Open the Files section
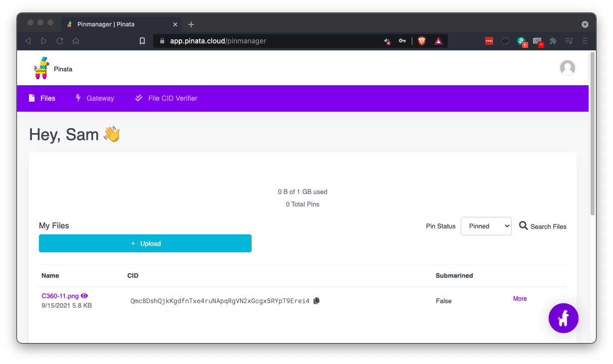Viewport: 613px width, 364px height. (42, 98)
